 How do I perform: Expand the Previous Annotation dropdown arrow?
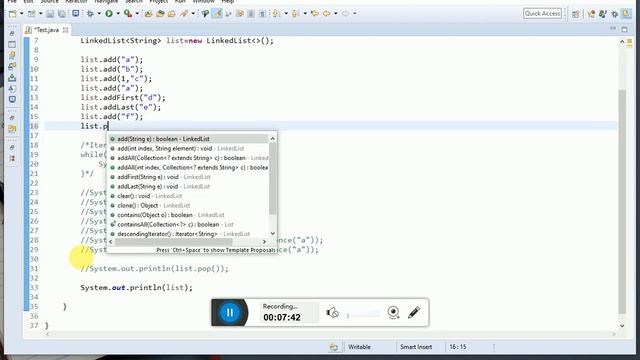[x=304, y=13]
